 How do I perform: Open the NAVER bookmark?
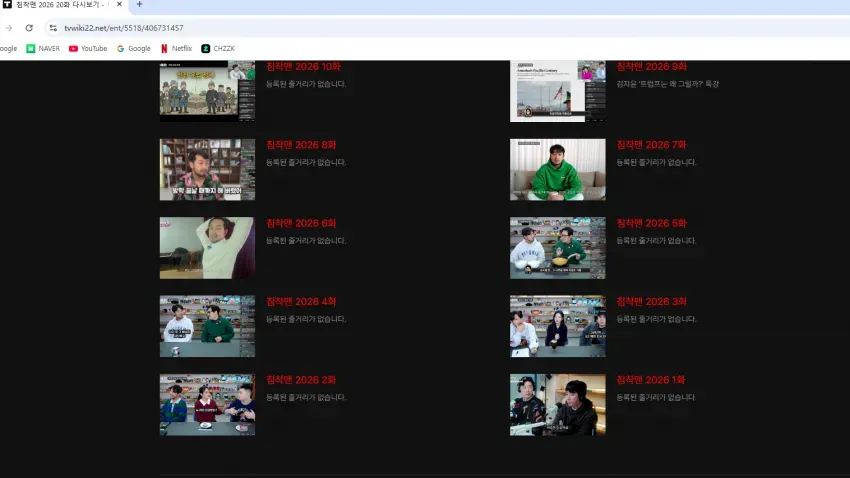[43, 48]
